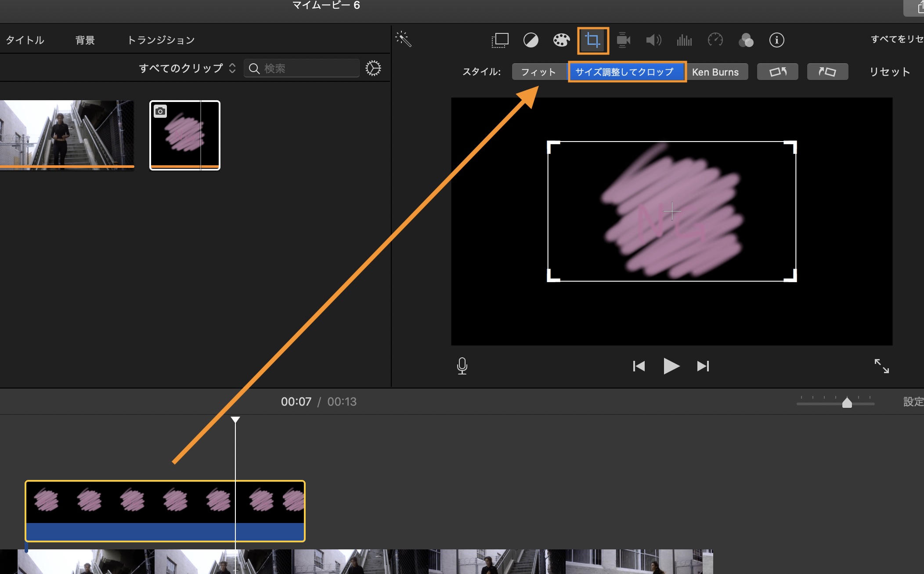Open the clip filter and audio effects icon

(x=746, y=40)
